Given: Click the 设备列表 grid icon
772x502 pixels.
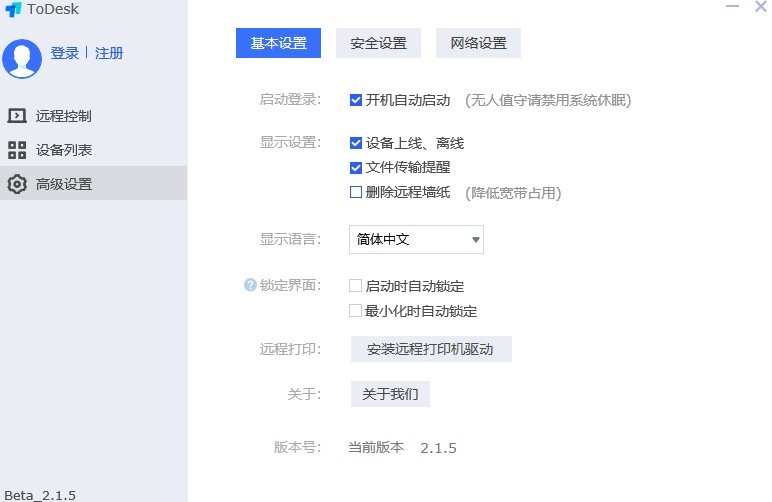Looking at the screenshot, I should pyautogui.click(x=16, y=150).
